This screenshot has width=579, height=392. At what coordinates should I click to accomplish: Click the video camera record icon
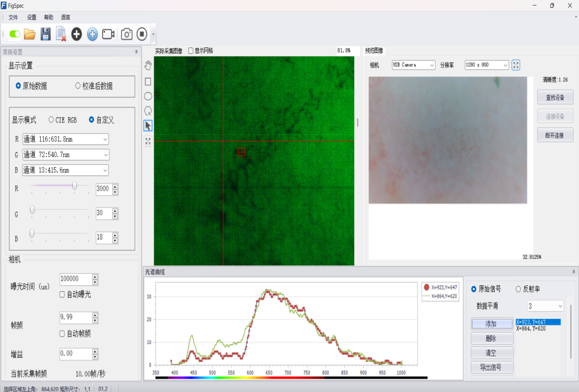[x=108, y=34]
